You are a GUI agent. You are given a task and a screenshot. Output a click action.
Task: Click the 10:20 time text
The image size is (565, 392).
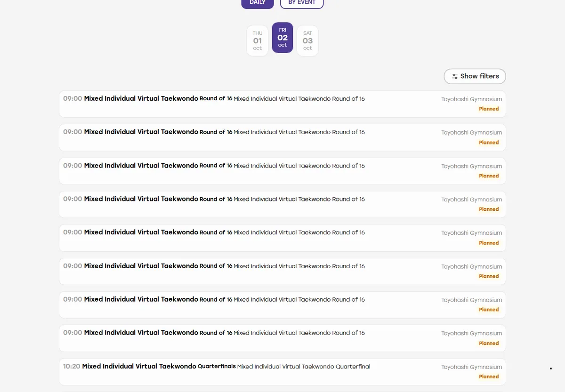[72, 366]
